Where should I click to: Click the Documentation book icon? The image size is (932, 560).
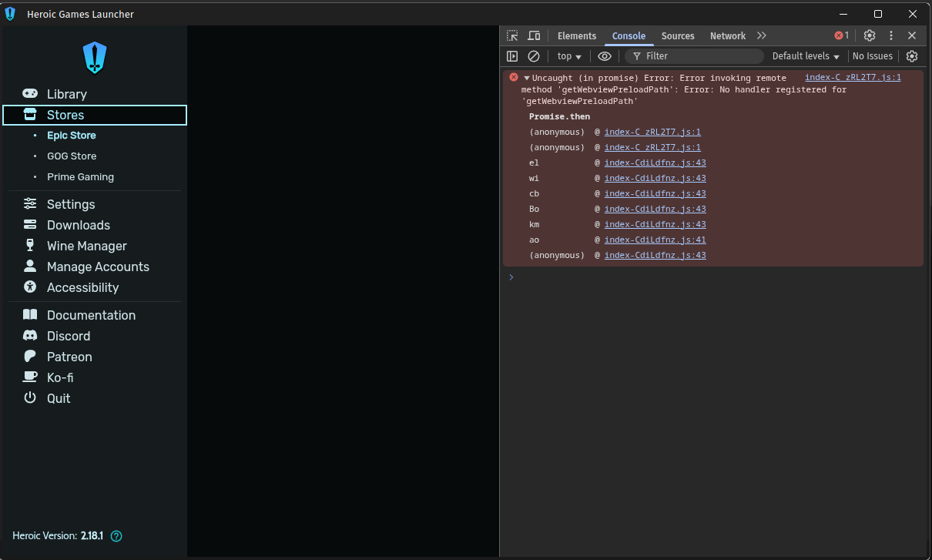(x=30, y=314)
